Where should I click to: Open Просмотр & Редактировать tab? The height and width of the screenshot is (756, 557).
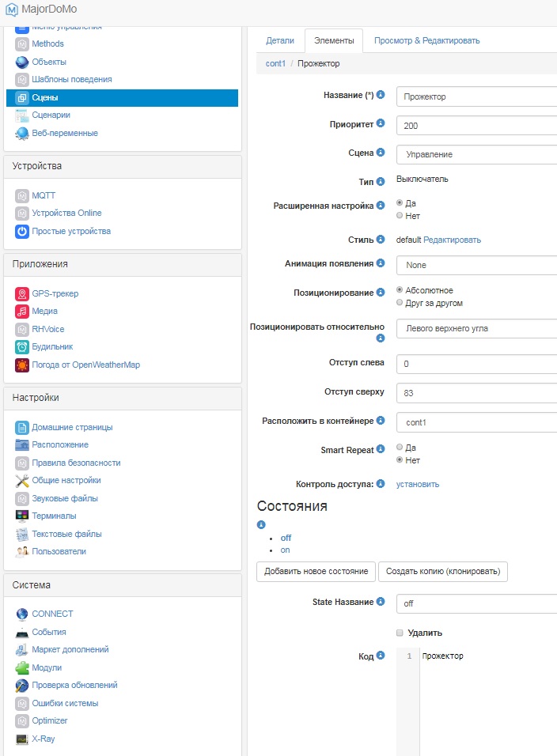(426, 41)
